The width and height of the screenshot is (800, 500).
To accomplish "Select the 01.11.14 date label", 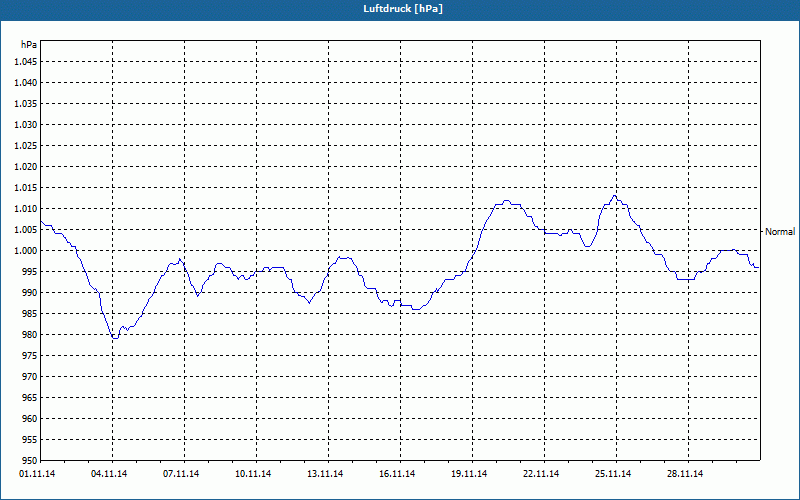I will (37, 474).
